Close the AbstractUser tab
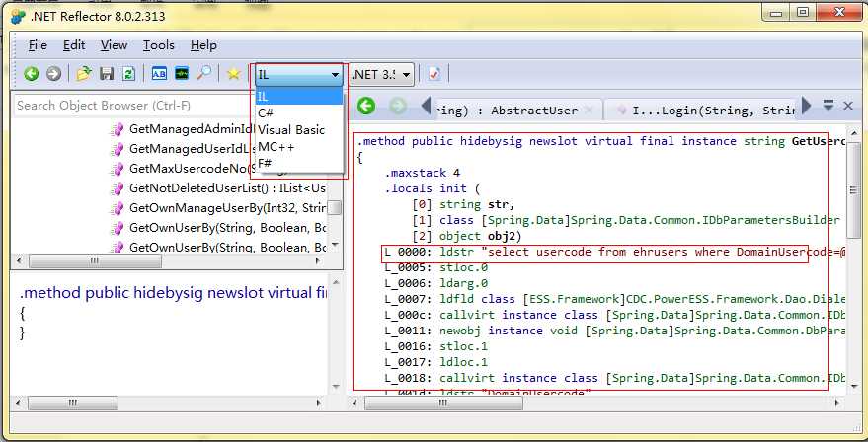 click(x=590, y=110)
